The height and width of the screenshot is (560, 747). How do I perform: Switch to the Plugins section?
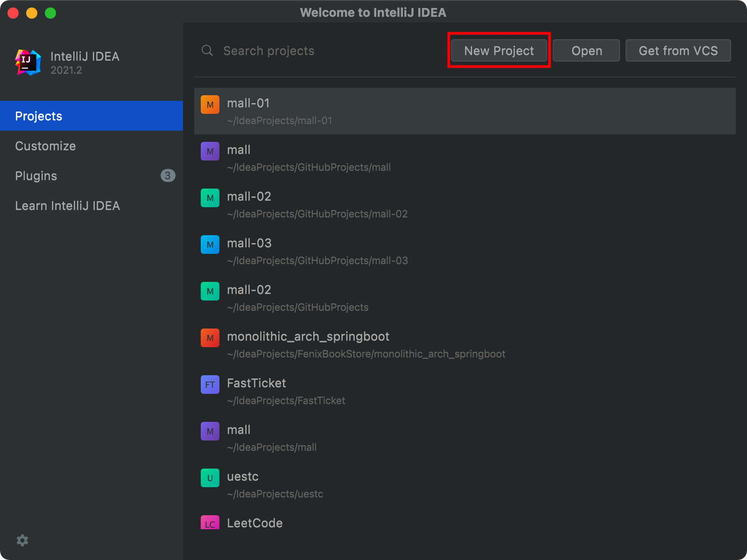point(92,175)
